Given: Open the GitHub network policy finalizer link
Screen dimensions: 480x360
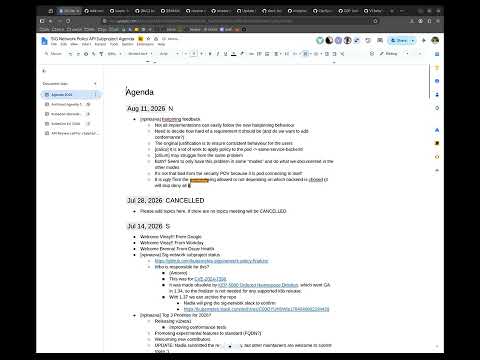Looking at the screenshot, I should point(211,261).
